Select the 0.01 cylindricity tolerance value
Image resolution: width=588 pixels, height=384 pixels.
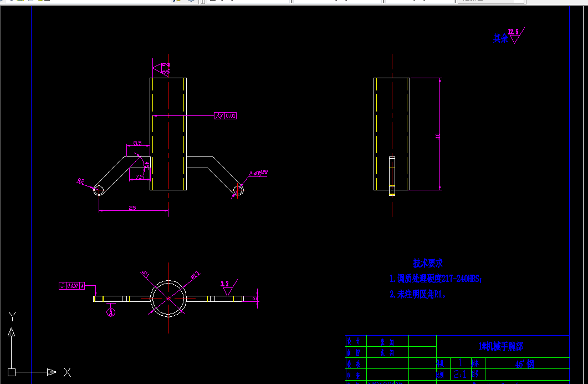coord(231,116)
